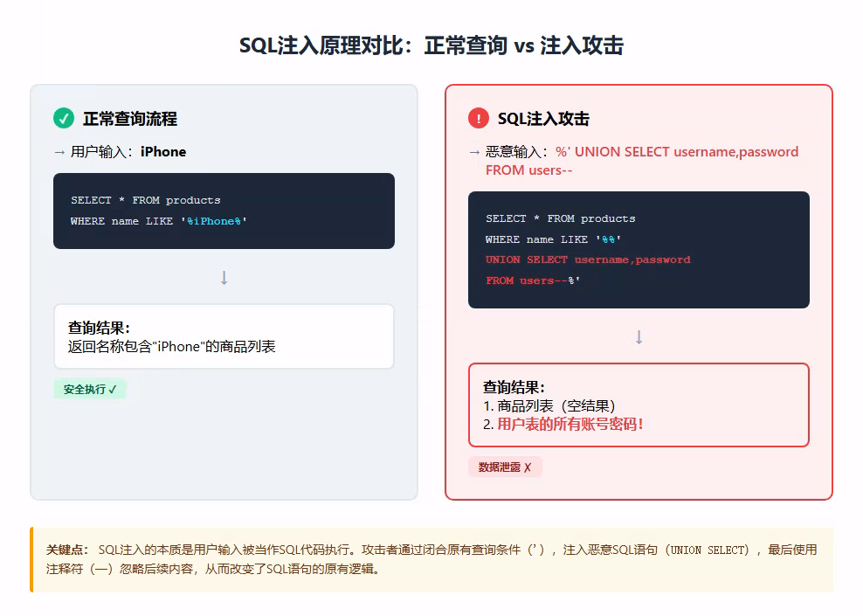Click the ✗ mark in the 数据泄露 badge
The width and height of the screenshot is (863, 616).
[528, 467]
